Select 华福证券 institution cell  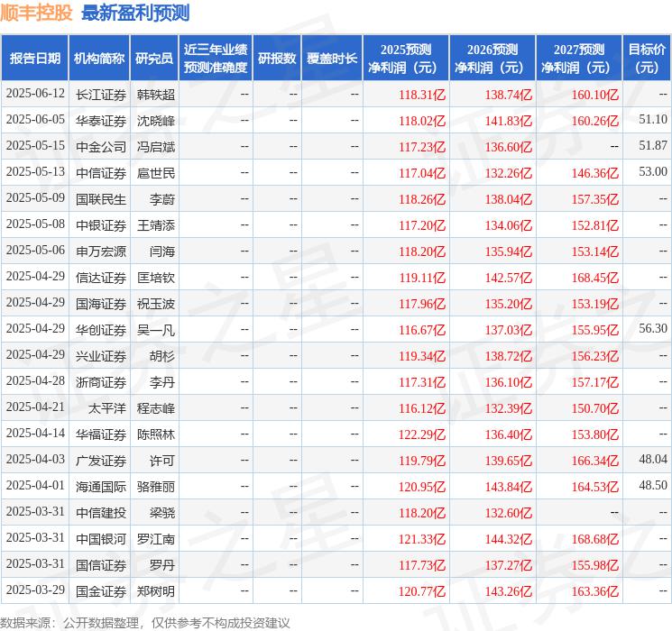coord(101,434)
